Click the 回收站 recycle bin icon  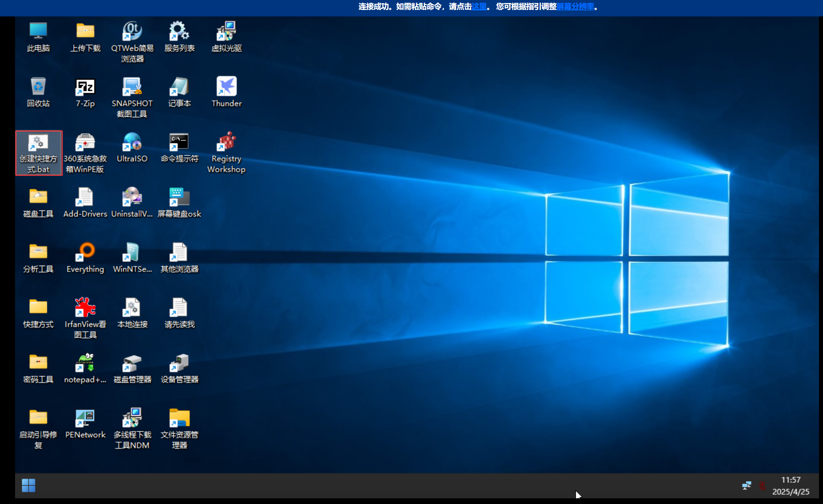tap(38, 87)
